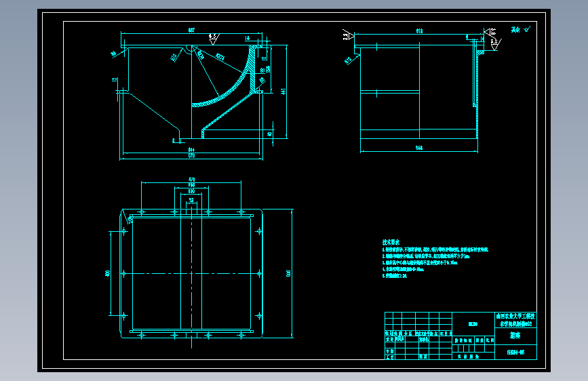The width and height of the screenshot is (588, 381).
Task: Click the drawing number cell at title block bottom-right
Action: [515, 352]
